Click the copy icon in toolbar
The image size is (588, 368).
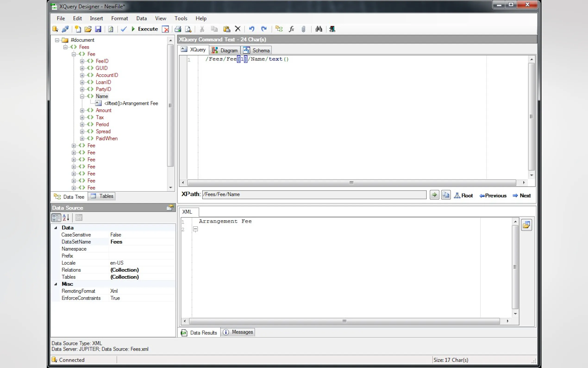coord(214,29)
